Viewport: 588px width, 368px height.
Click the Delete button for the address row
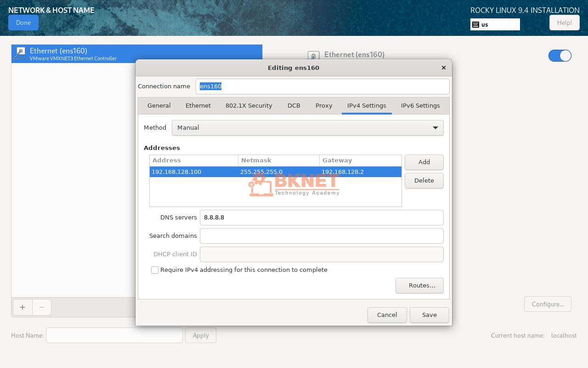[424, 180]
